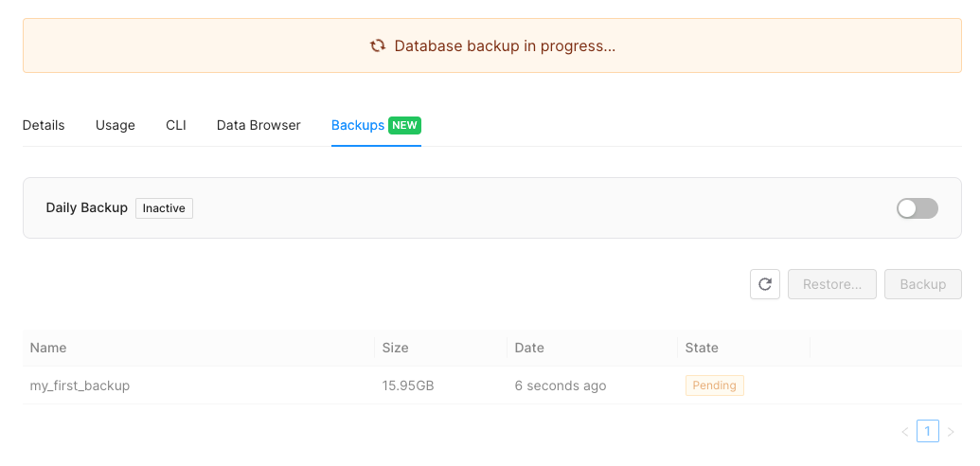Click the spinning sync icon in banner

click(x=378, y=46)
